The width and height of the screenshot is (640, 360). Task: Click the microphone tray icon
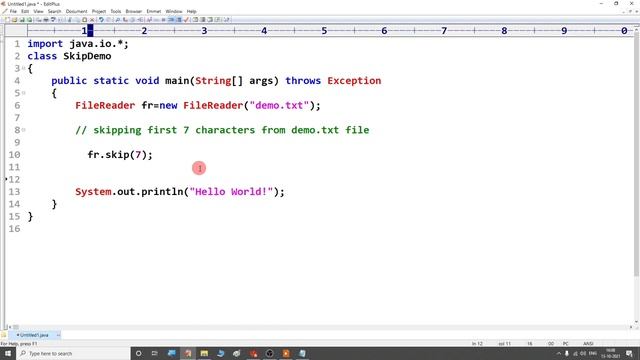pos(567,353)
